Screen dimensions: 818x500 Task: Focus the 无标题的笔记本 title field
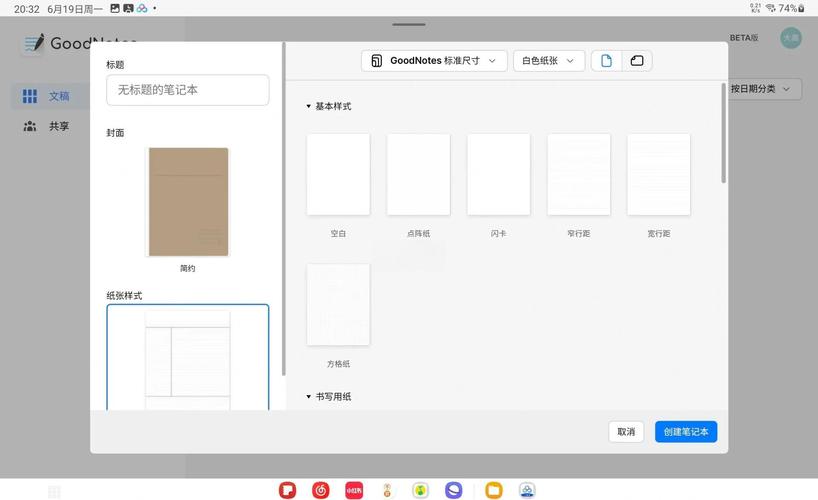(188, 90)
